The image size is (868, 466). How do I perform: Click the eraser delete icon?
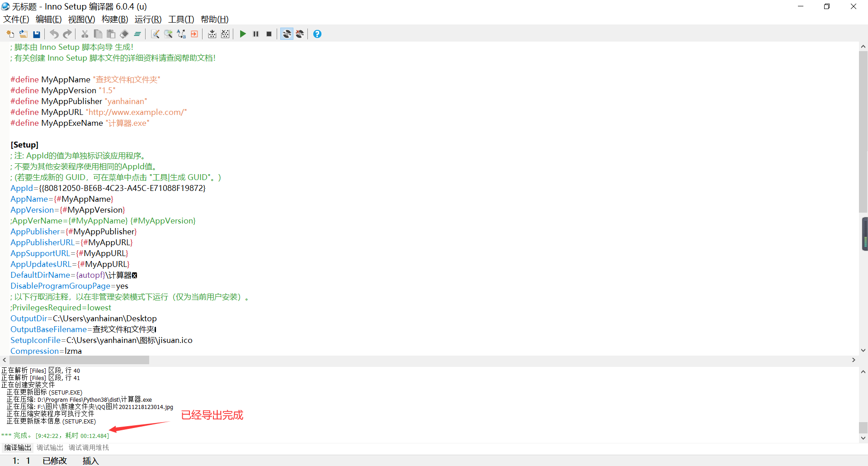point(124,34)
